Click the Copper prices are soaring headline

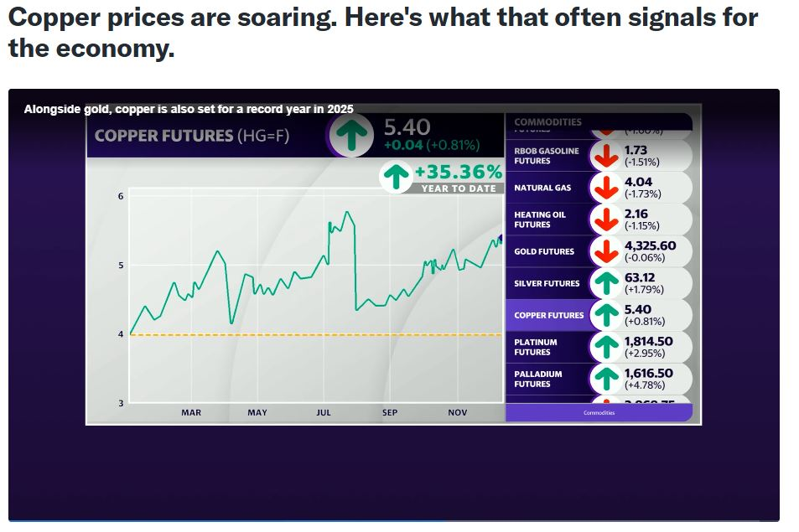click(x=382, y=32)
